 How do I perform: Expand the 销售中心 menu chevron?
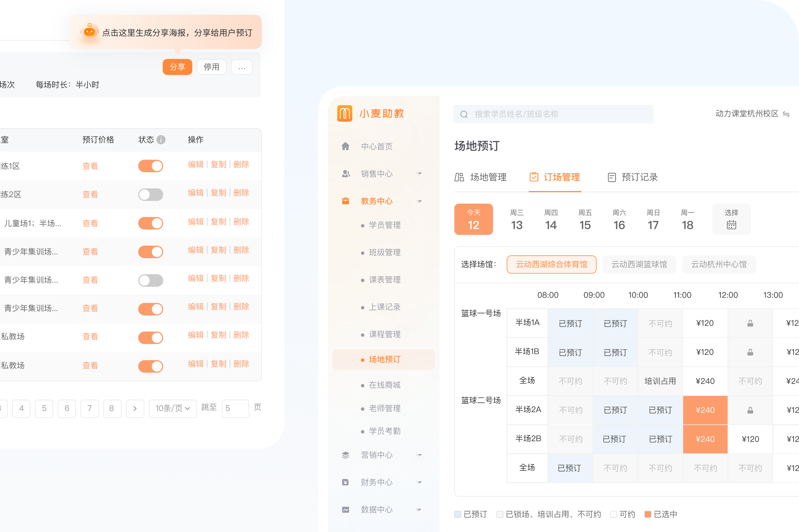click(x=419, y=174)
